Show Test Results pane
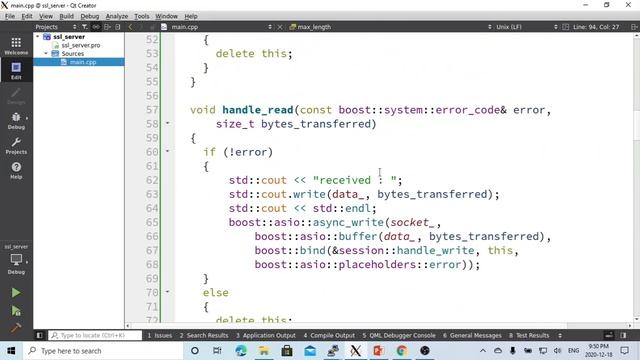This screenshot has width=640, height=360. (x=529, y=336)
